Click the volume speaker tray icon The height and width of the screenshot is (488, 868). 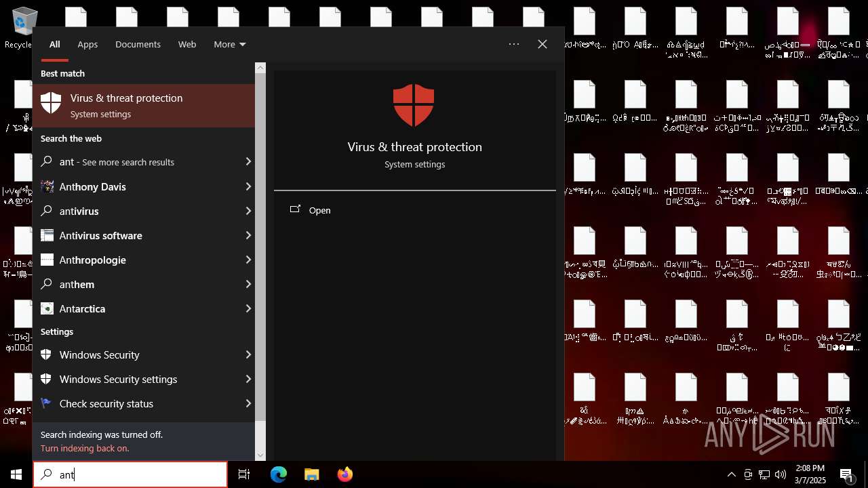pyautogui.click(x=781, y=474)
